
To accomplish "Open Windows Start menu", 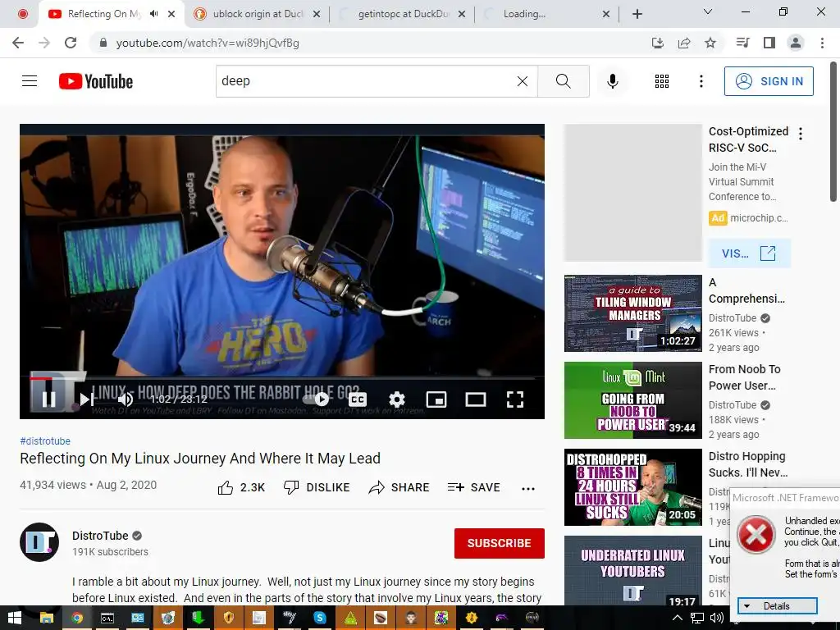I will tap(15, 619).
